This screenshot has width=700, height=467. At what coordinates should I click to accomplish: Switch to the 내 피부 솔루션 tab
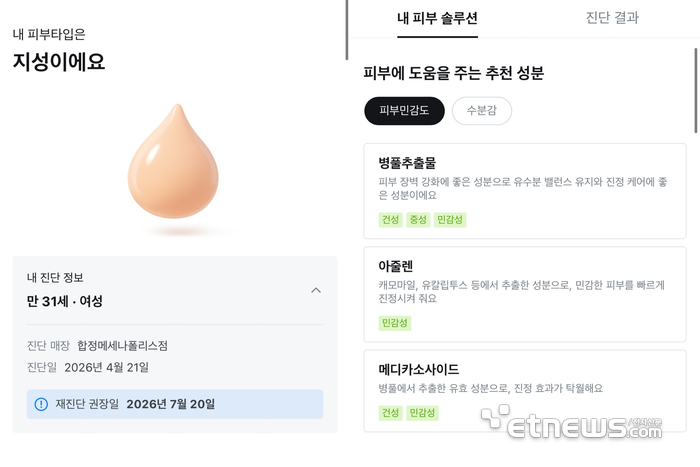coord(437,18)
